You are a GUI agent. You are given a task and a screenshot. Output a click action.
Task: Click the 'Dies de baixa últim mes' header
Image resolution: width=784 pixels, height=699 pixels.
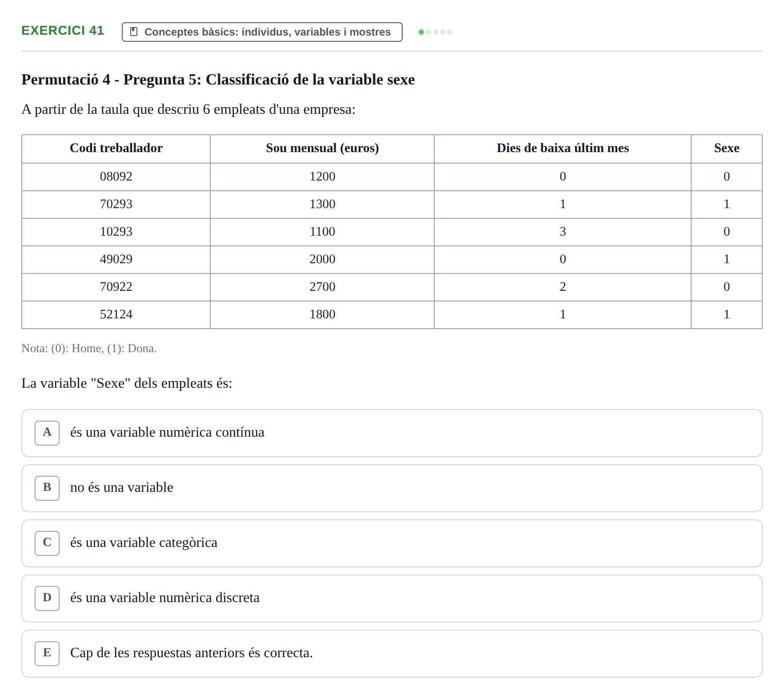pos(563,149)
